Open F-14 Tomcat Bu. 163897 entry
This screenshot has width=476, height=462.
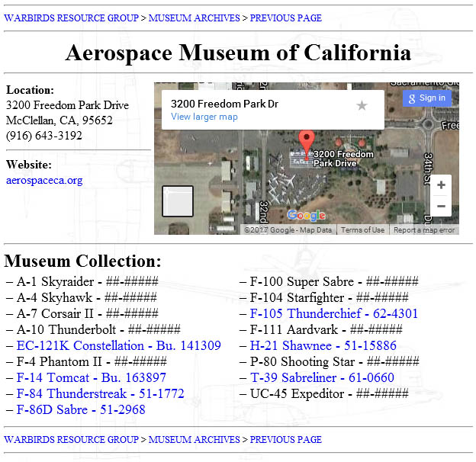click(x=91, y=377)
